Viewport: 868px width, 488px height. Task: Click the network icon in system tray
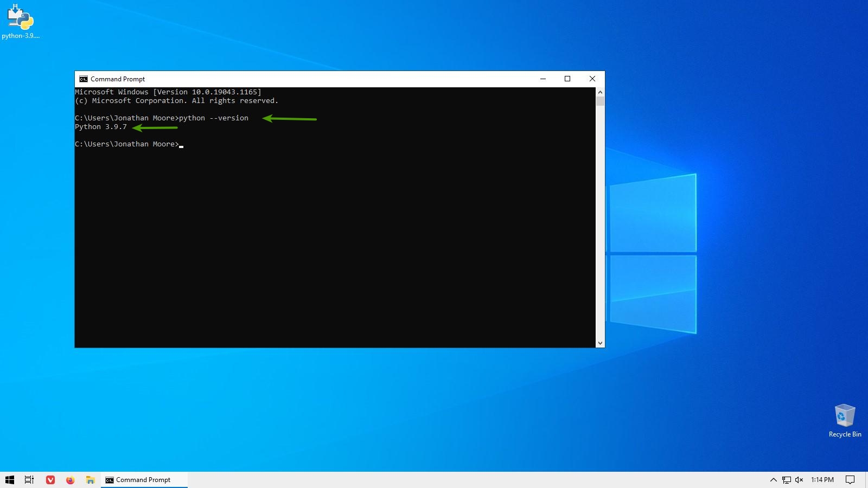tap(786, 480)
